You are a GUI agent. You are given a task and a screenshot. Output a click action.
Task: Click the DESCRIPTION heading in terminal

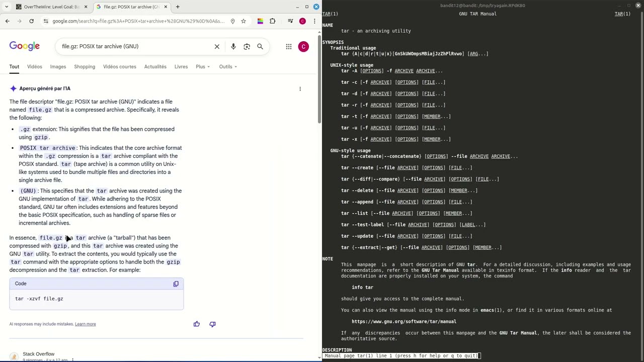coord(337,350)
